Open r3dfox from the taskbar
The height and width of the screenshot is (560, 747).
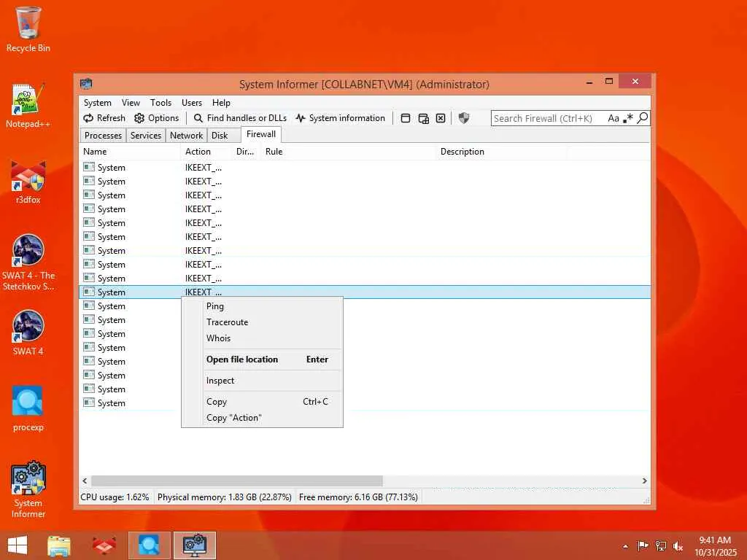(x=104, y=545)
